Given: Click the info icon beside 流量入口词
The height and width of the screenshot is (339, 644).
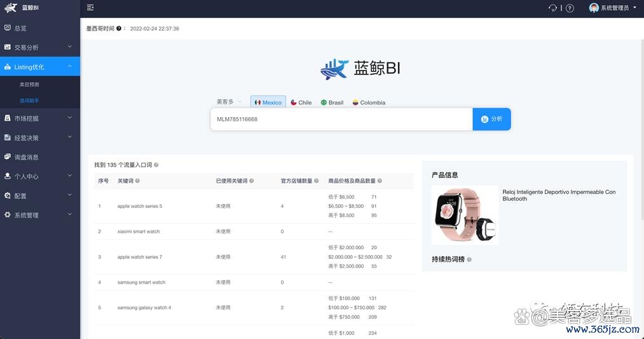Looking at the screenshot, I should [x=156, y=165].
